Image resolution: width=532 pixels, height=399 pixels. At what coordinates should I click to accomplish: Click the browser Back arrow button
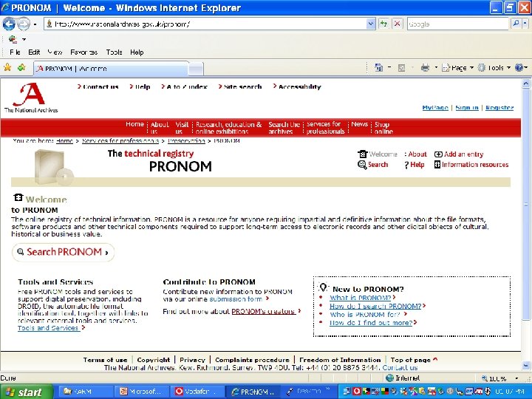pyautogui.click(x=8, y=24)
